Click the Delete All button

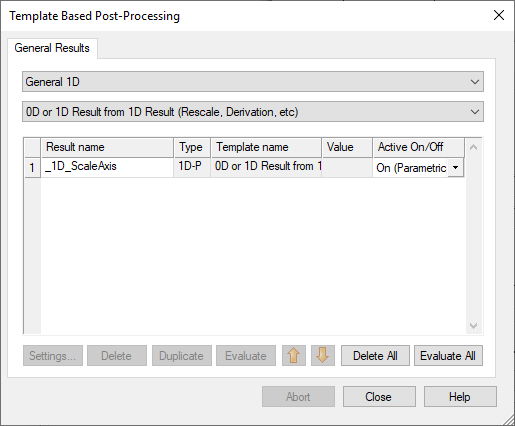tap(375, 356)
